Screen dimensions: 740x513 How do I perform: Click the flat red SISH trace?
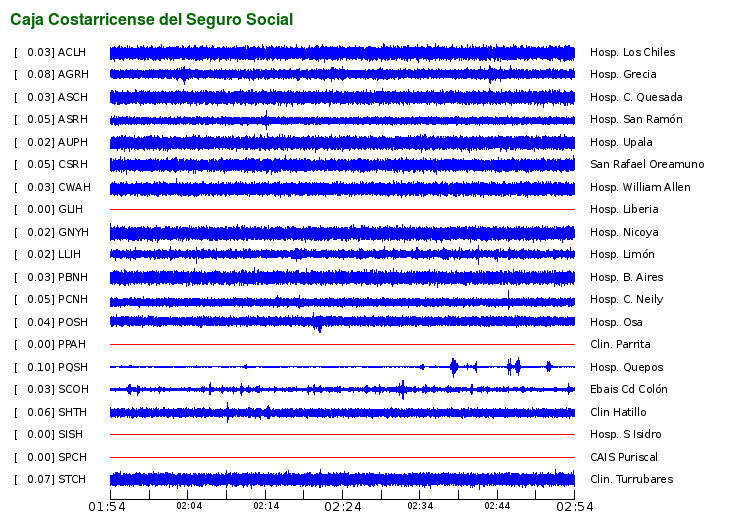tap(342, 434)
